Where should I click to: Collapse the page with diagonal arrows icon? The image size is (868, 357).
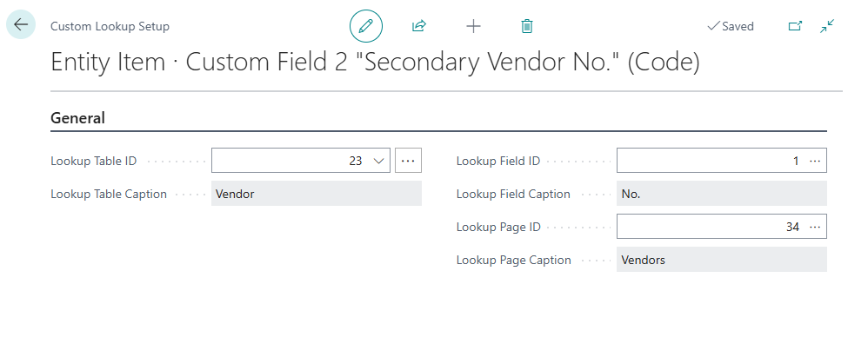[827, 26]
